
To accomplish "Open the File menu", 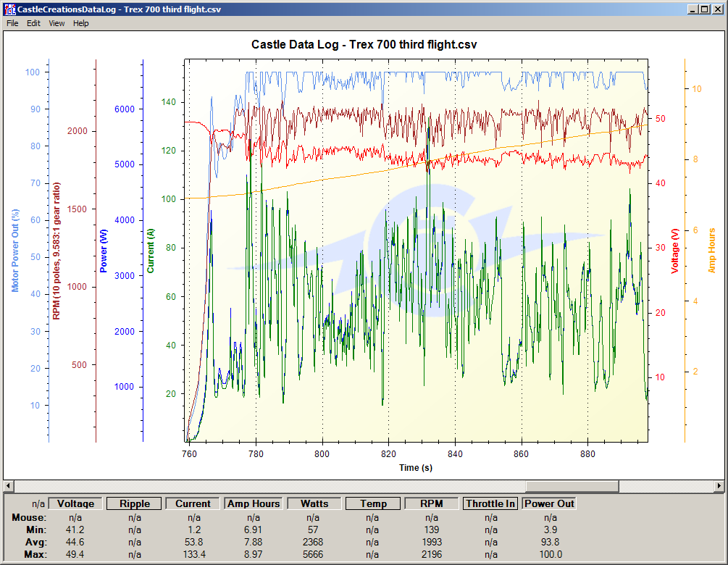I will pos(12,23).
